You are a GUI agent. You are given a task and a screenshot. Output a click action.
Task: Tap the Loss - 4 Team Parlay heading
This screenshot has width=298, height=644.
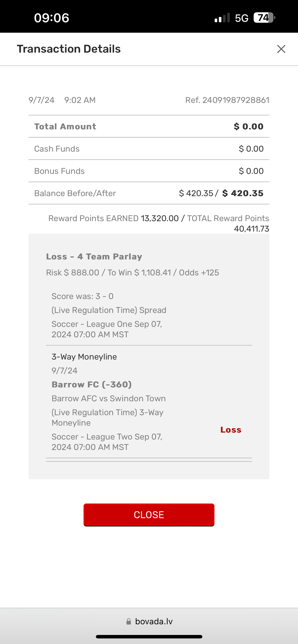(x=94, y=256)
